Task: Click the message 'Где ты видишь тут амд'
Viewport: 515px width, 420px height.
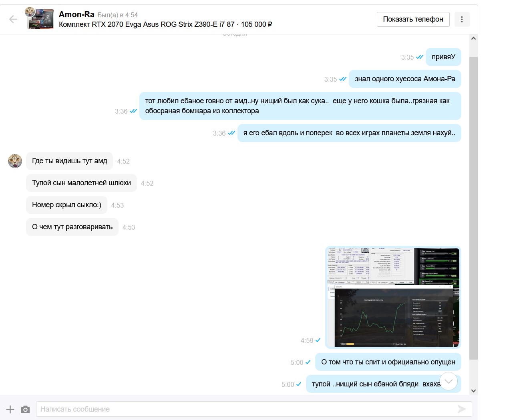Action: (69, 161)
